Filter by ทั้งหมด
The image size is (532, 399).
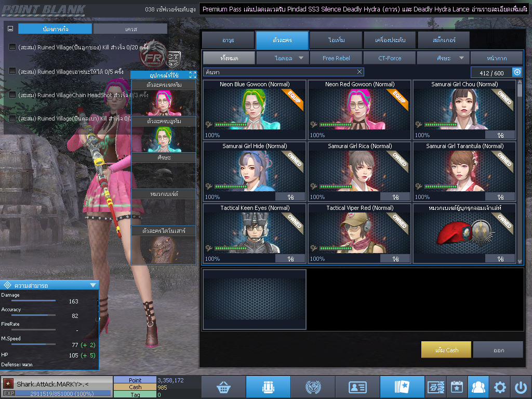[x=229, y=58]
